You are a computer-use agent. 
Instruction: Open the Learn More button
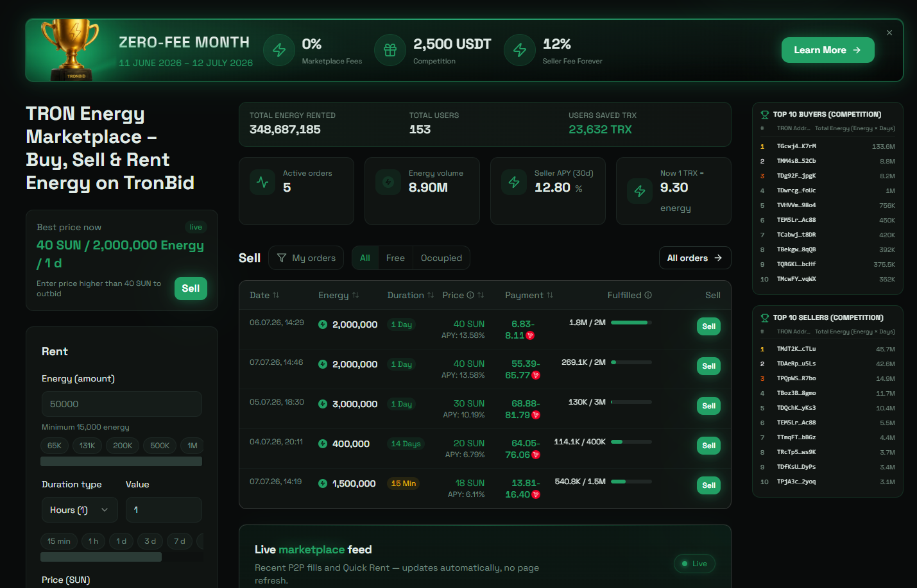pos(828,50)
